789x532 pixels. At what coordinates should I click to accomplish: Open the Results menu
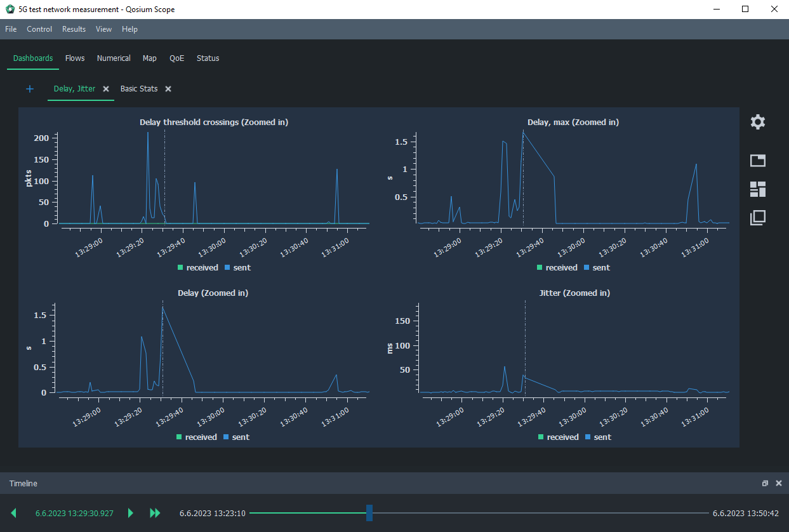[x=74, y=29]
